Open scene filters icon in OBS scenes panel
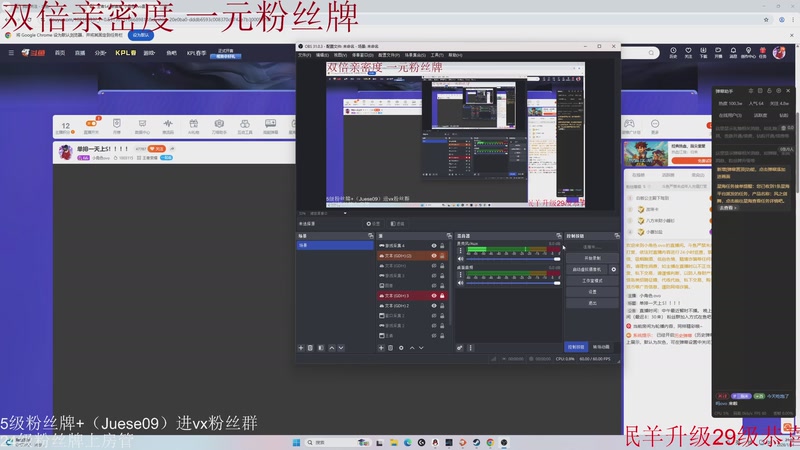 click(x=321, y=348)
